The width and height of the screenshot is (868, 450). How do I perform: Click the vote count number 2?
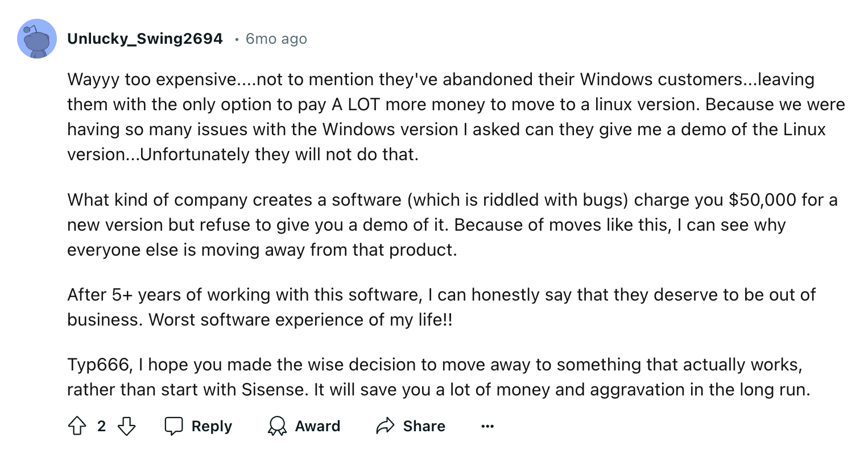pos(101,426)
